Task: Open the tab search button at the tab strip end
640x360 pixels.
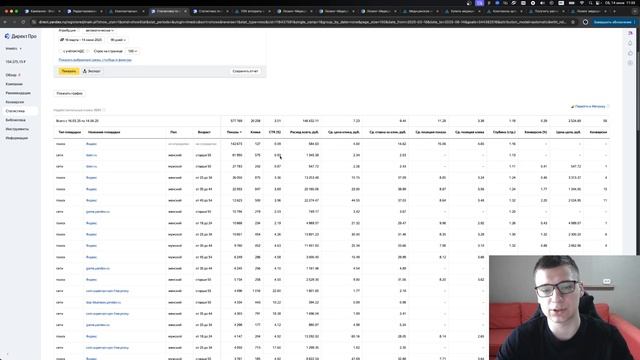Action: click(635, 11)
